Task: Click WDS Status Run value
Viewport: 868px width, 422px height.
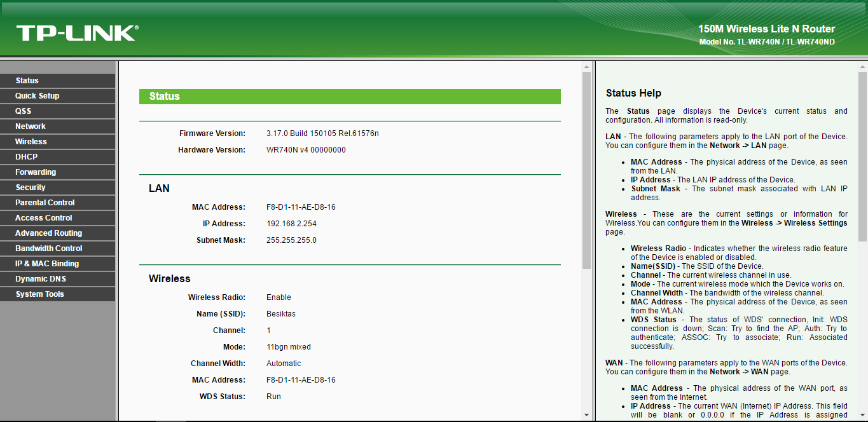Action: tap(273, 397)
